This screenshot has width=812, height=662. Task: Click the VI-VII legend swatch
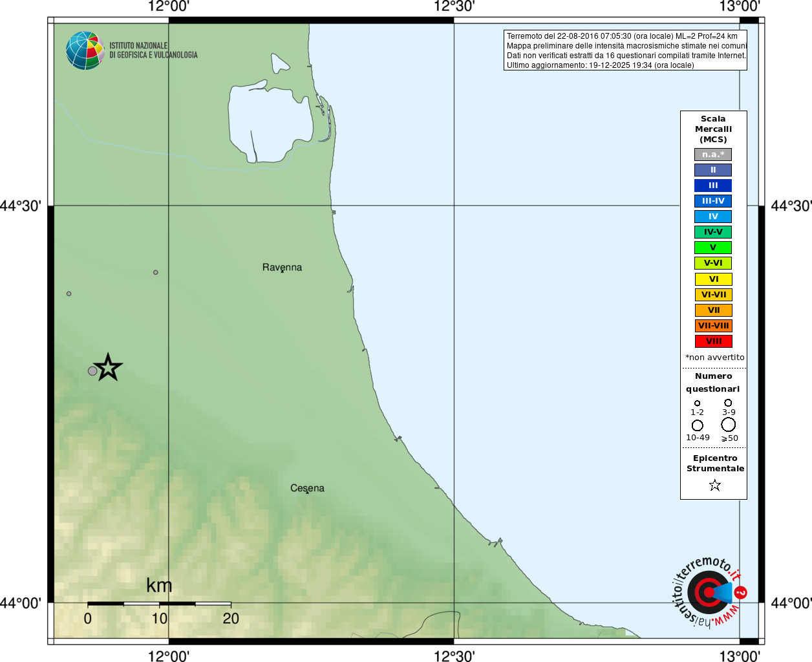pyautogui.click(x=713, y=295)
